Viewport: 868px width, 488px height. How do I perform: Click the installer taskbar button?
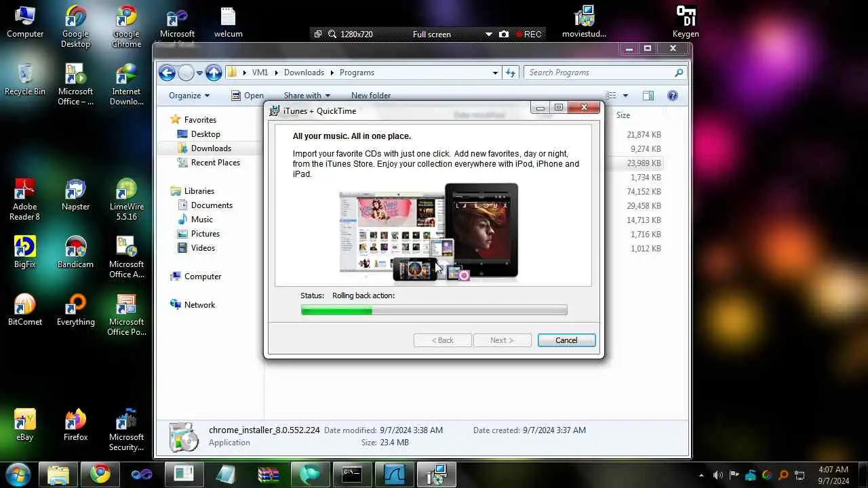coord(435,474)
